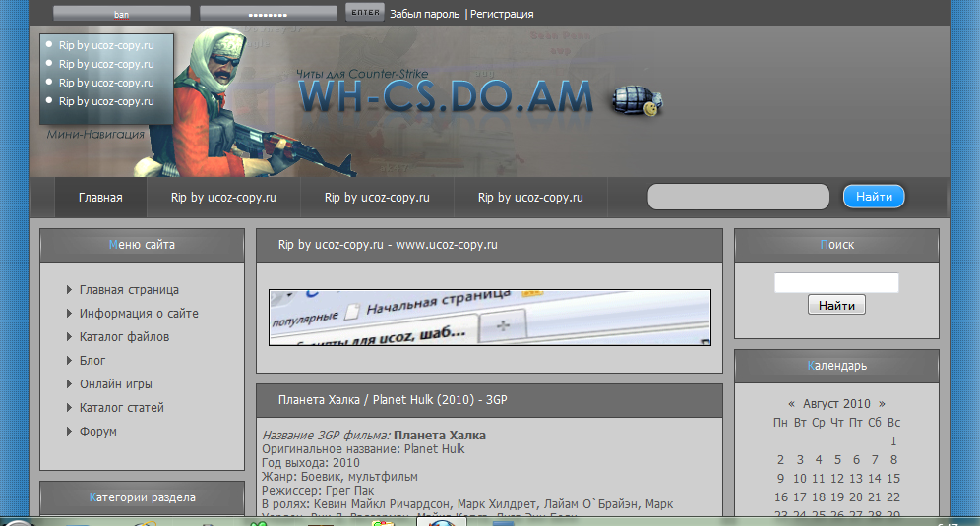Open the 'Забыл пароль' link

[x=424, y=14]
